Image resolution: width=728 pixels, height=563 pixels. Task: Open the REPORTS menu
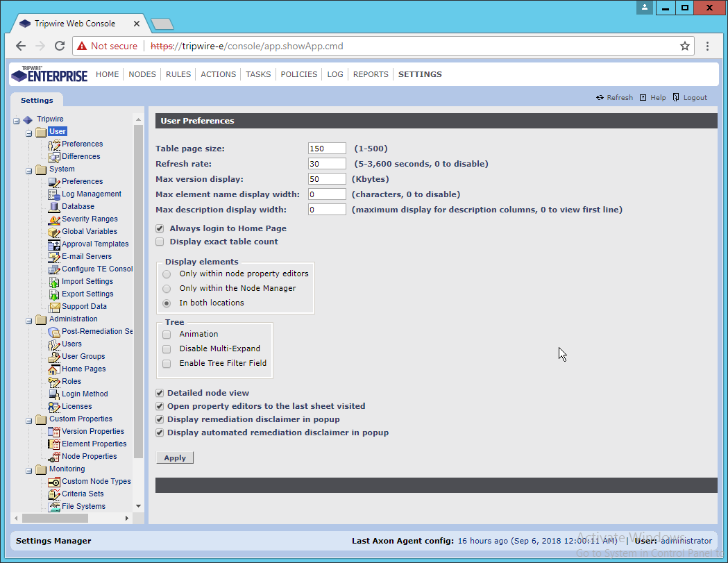371,74
